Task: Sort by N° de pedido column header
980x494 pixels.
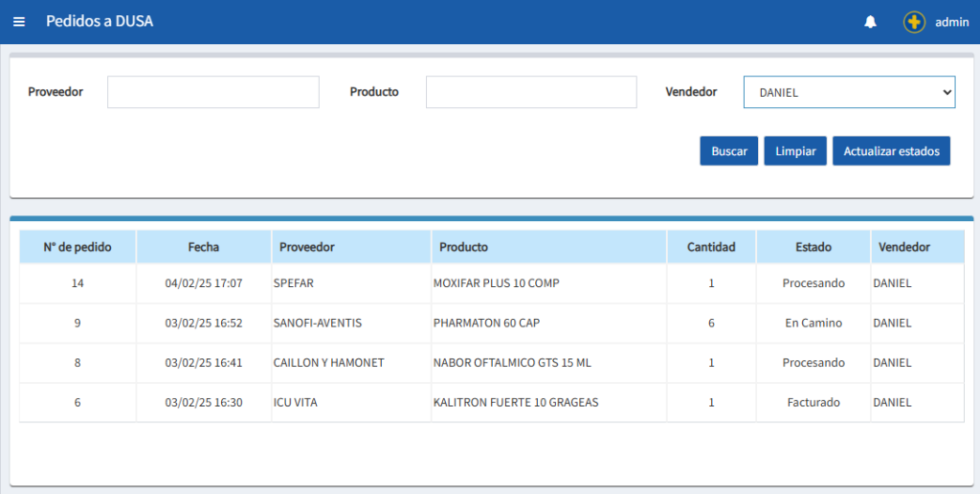Action: (x=78, y=247)
